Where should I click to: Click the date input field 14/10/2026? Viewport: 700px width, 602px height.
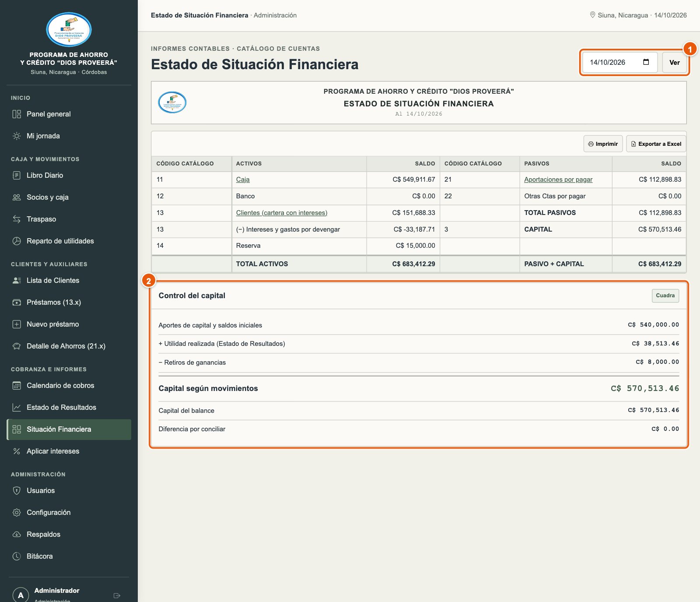pos(620,63)
